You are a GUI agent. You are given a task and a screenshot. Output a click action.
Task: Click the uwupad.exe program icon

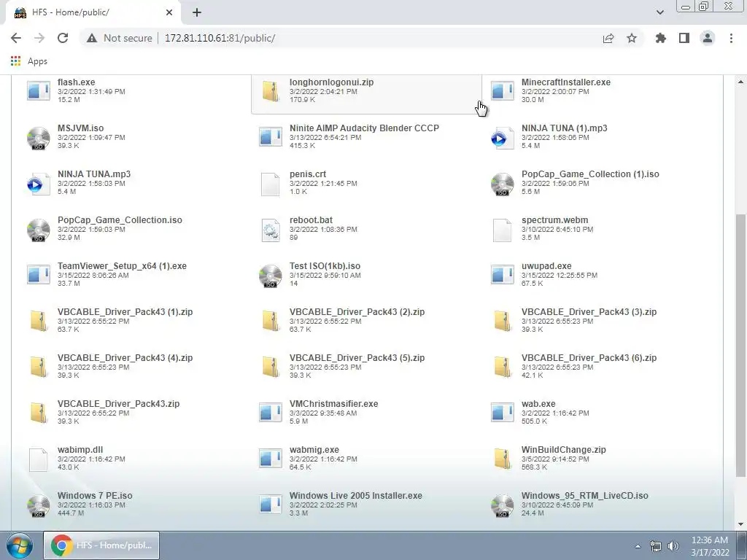coord(502,274)
